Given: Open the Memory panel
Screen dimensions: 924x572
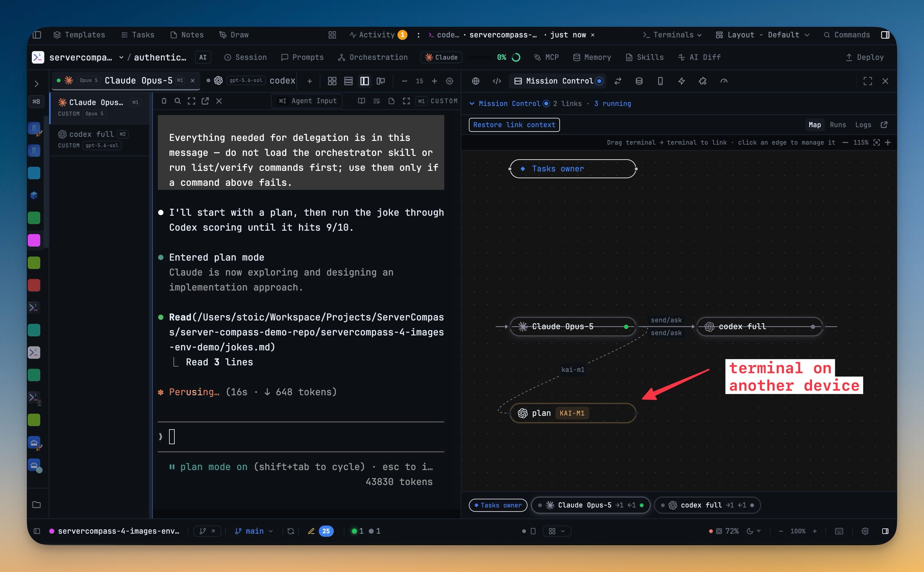Looking at the screenshot, I should pyautogui.click(x=592, y=57).
